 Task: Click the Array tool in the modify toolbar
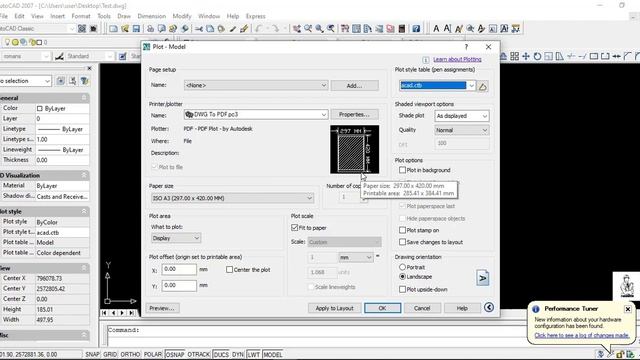click(x=515, y=56)
